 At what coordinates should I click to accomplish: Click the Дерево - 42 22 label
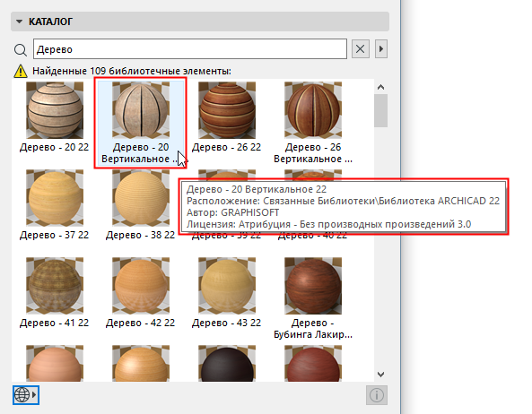[x=141, y=323]
